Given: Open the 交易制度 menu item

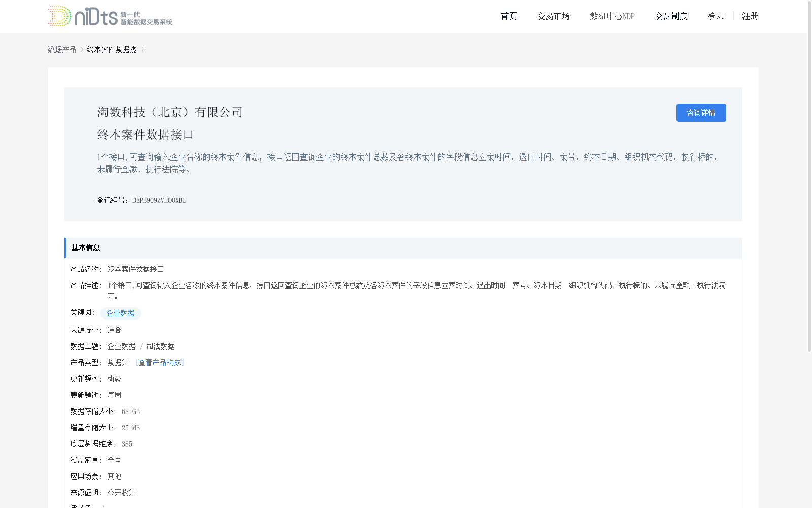Looking at the screenshot, I should [x=671, y=16].
